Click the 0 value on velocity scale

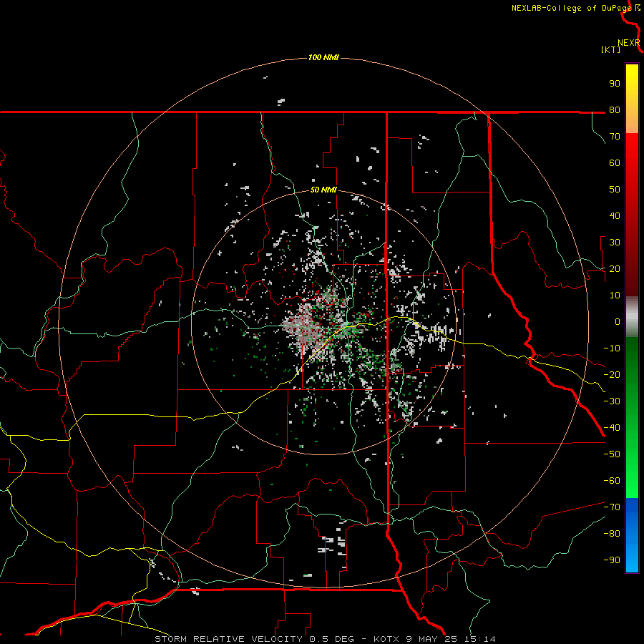[618, 322]
